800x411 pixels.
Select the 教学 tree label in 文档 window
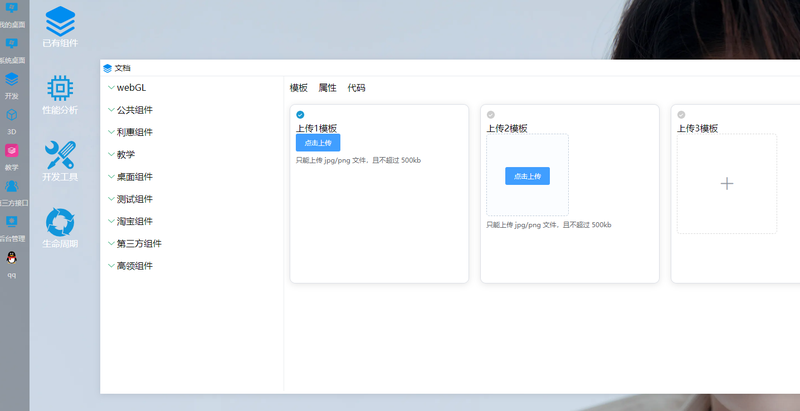tap(126, 155)
